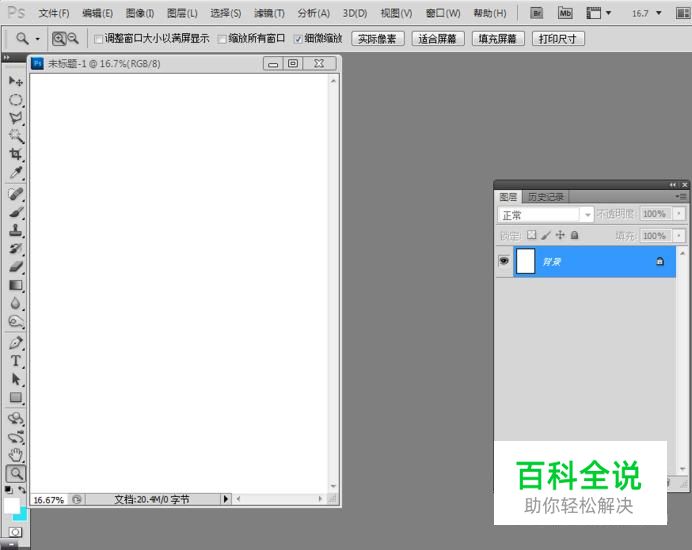
Task: Open the opacity 100% slider arrow
Action: (679, 214)
